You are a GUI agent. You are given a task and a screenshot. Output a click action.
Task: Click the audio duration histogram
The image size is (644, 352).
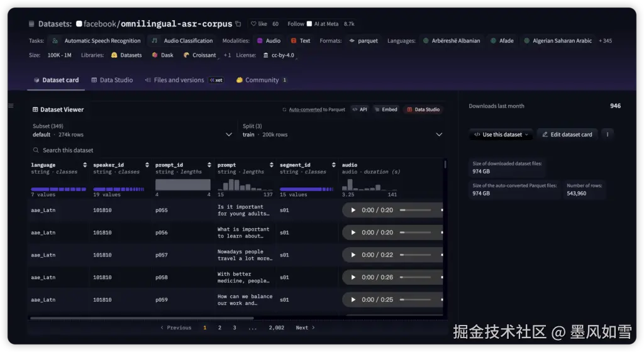pyautogui.click(x=370, y=185)
